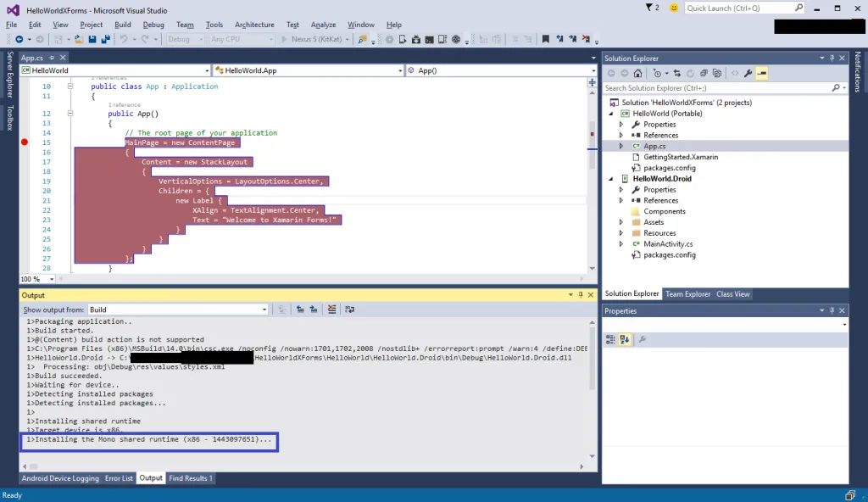Pin the App.cs editor tab
The image size is (868, 502).
pos(52,58)
